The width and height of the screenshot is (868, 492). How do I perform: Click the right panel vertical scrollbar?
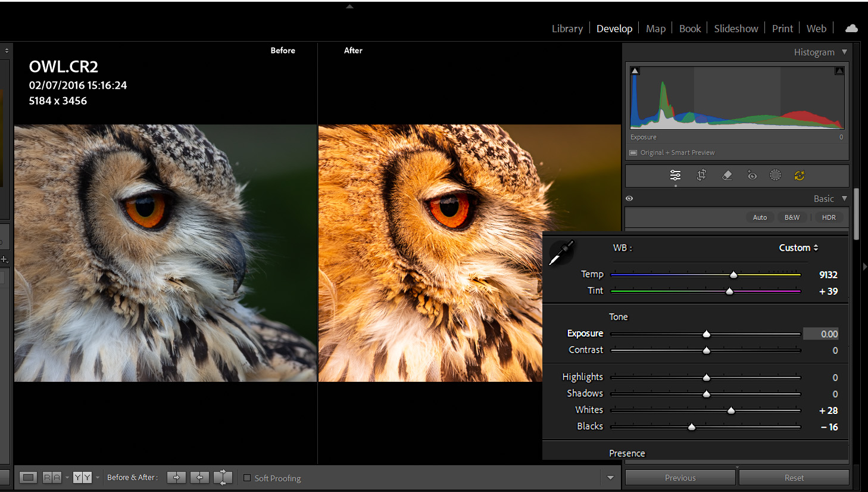coord(856,214)
